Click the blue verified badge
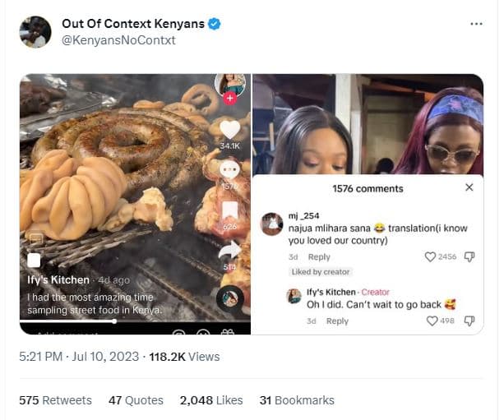 (214, 24)
